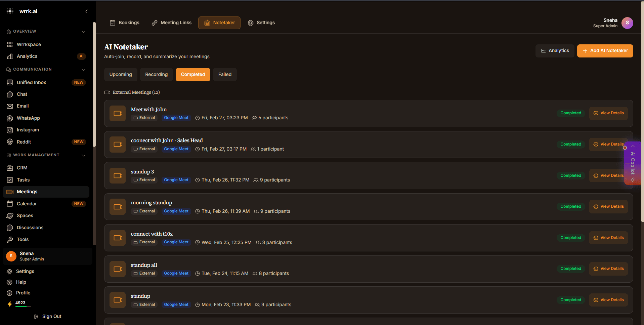Open the Meeting Links tab

pos(172,23)
